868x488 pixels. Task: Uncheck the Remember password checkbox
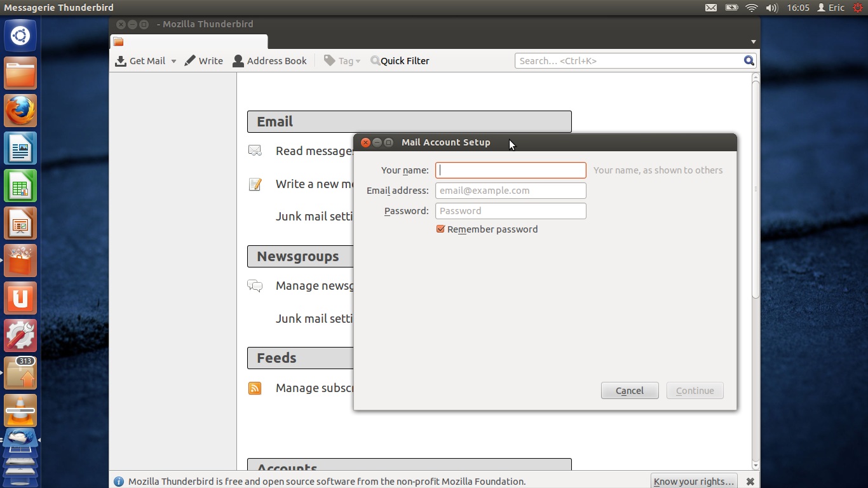tap(440, 229)
